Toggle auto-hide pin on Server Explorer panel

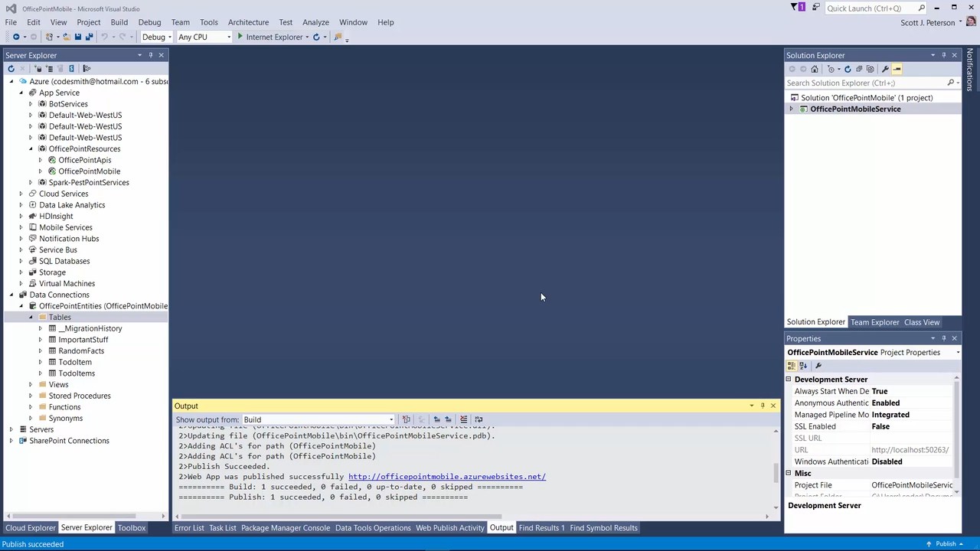pyautogui.click(x=150, y=55)
